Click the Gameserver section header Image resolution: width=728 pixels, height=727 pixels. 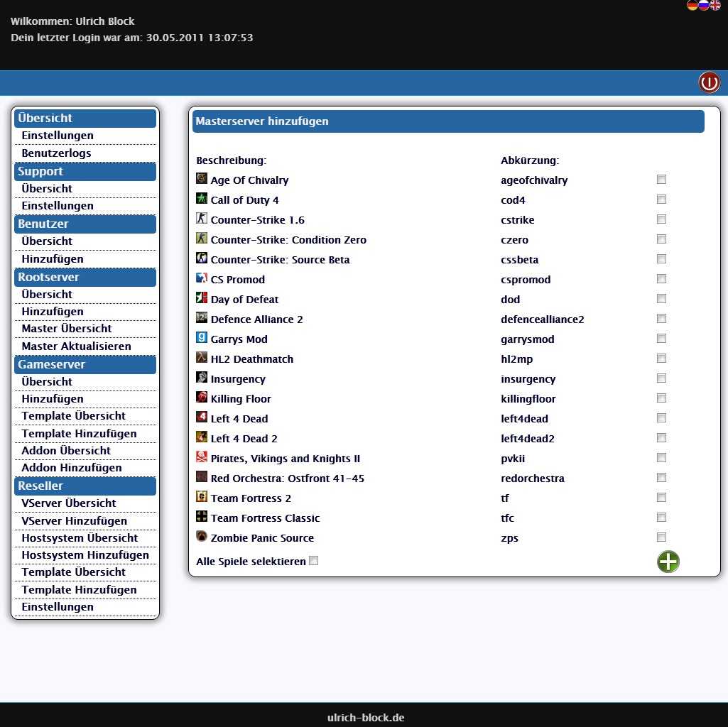point(85,364)
